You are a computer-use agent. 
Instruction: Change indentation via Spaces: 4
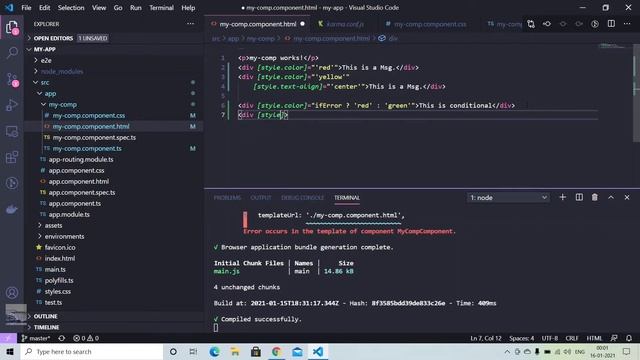(522, 338)
